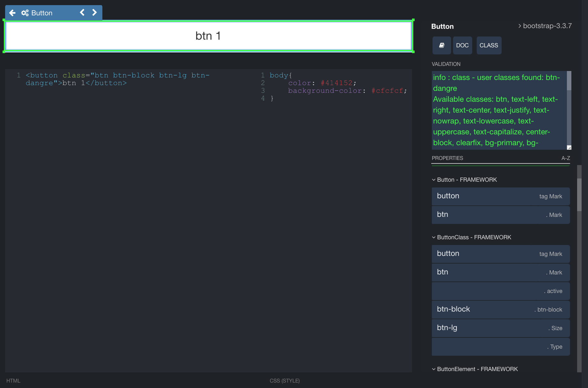Navigate to previous element with left chevron

pos(82,12)
